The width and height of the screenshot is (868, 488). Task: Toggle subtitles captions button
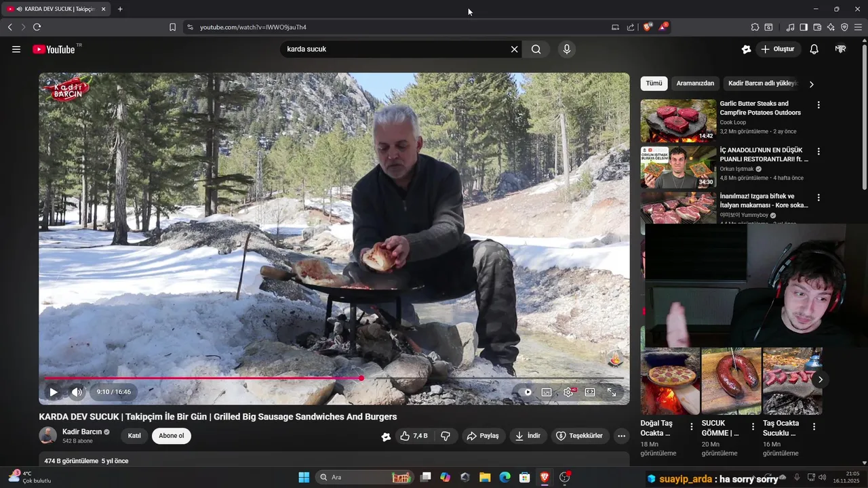point(547,392)
